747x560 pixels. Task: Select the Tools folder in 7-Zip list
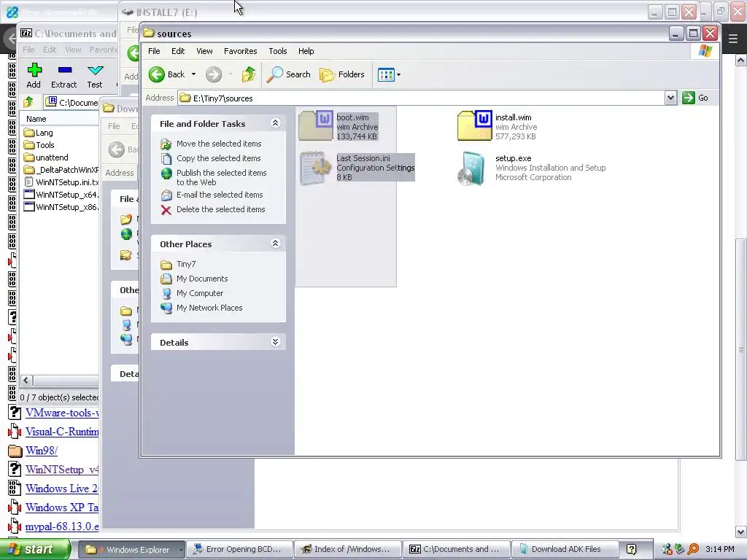(x=39, y=145)
